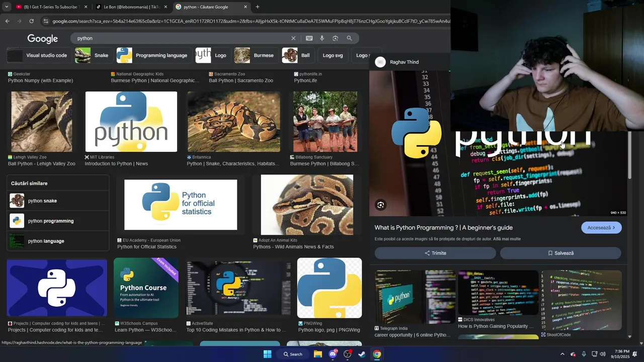
Task: Filter images by Ball chip
Action: click(297, 55)
